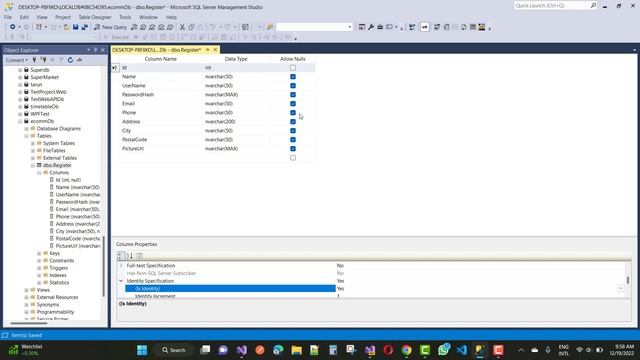The image size is (640, 360).
Task: Open the Table Designer menu
Action: coord(95,17)
